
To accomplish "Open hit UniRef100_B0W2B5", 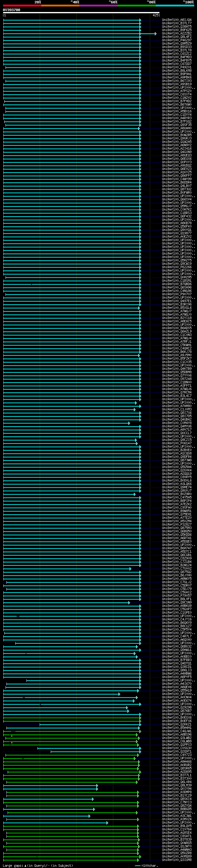I will coord(177,135).
